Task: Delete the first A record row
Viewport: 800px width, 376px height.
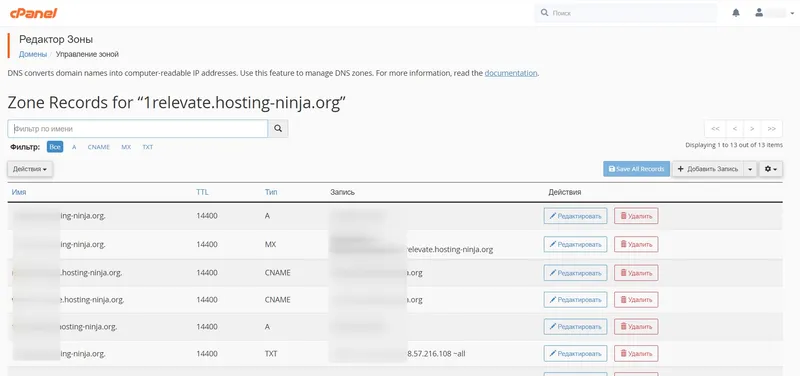Action: [636, 216]
